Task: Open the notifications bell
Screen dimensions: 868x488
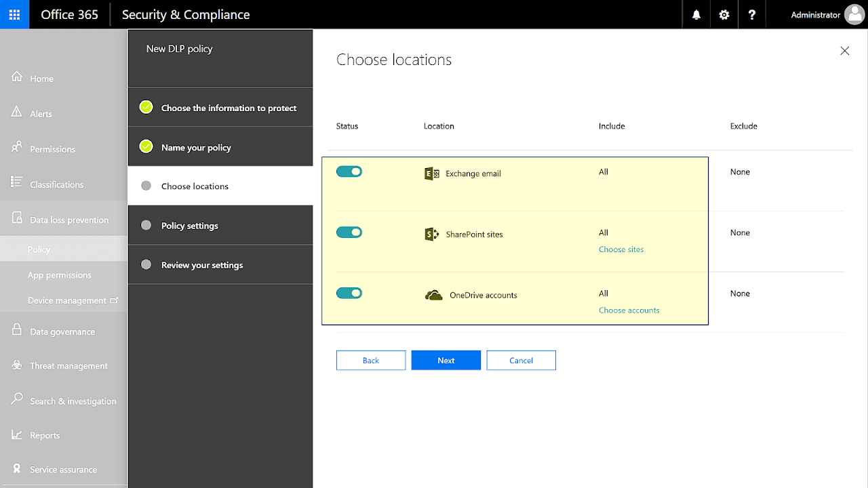Action: (x=696, y=15)
